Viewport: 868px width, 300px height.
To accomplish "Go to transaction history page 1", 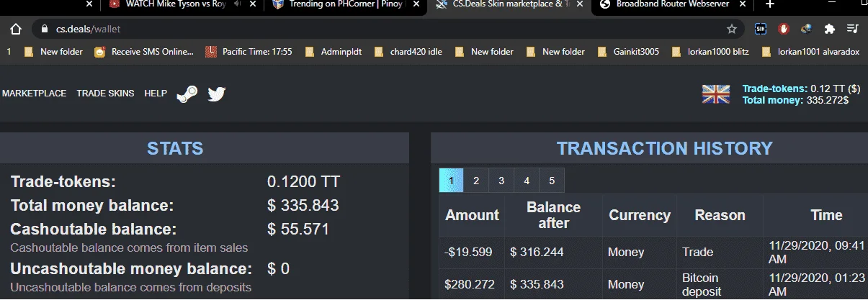I will (x=451, y=181).
